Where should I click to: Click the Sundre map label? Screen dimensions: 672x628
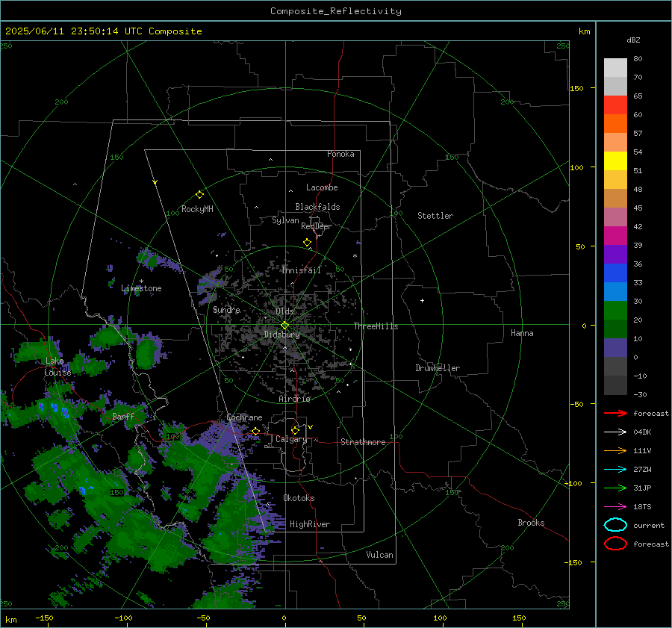tap(226, 309)
